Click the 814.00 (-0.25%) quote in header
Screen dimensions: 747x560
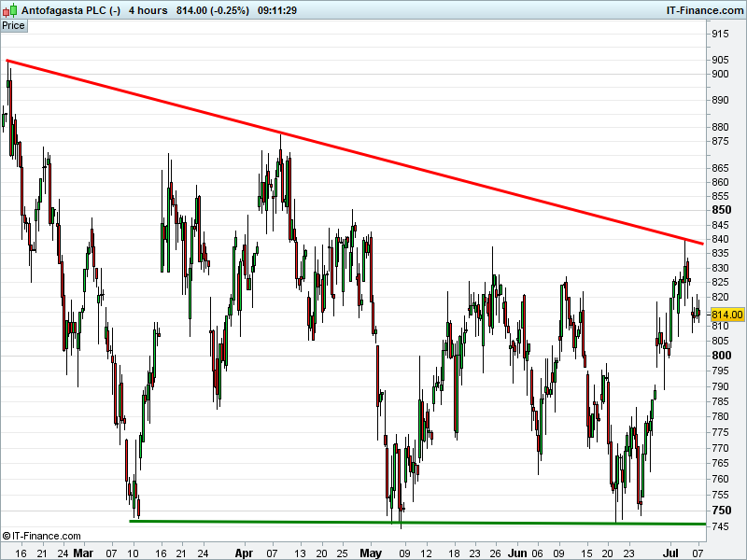213,10
